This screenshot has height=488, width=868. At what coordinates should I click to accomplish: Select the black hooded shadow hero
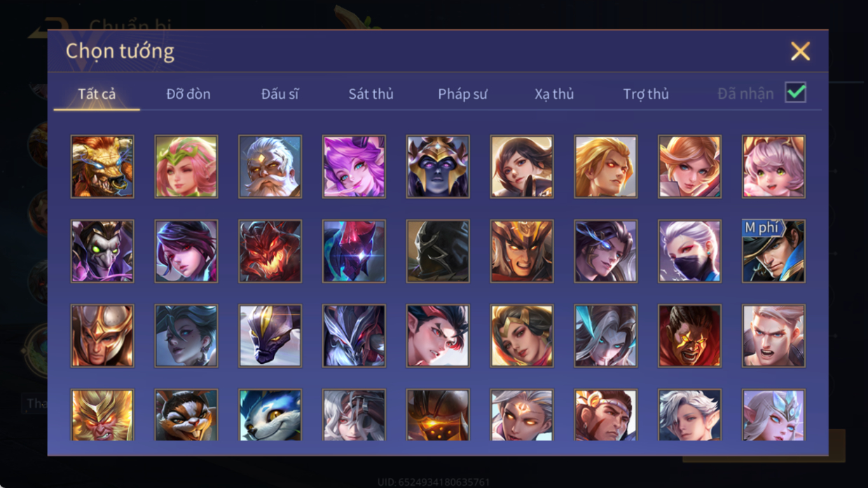pyautogui.click(x=438, y=251)
